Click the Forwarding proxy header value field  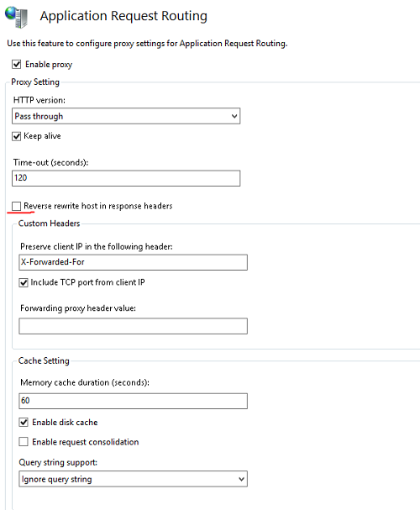click(133, 326)
